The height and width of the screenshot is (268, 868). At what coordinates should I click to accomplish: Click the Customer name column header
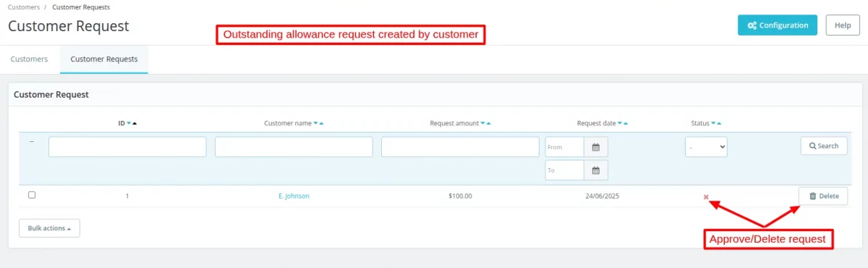tap(288, 124)
